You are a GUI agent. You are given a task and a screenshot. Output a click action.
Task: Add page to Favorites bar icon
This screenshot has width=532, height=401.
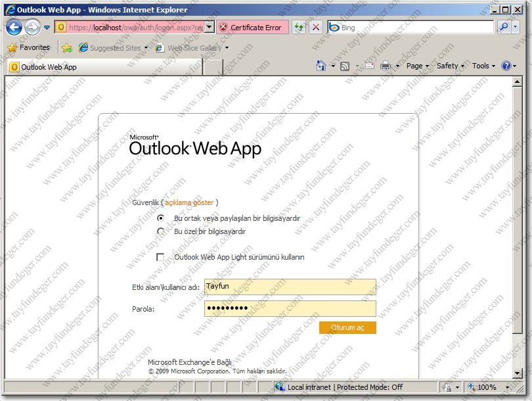[x=67, y=48]
